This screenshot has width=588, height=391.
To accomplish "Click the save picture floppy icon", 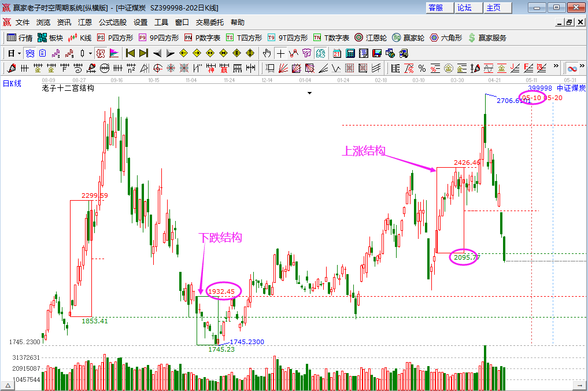I will click(x=377, y=54).
